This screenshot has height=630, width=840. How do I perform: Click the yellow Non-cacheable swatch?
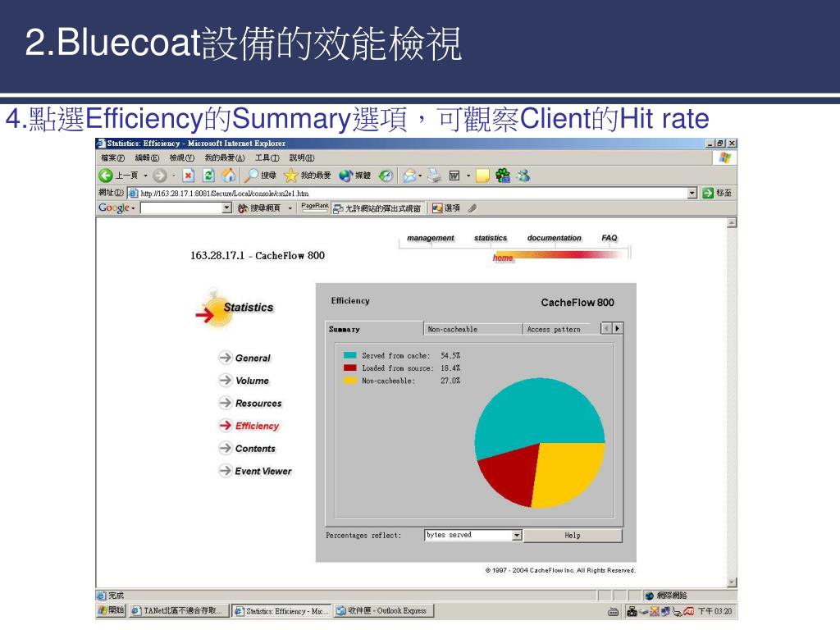coord(349,381)
